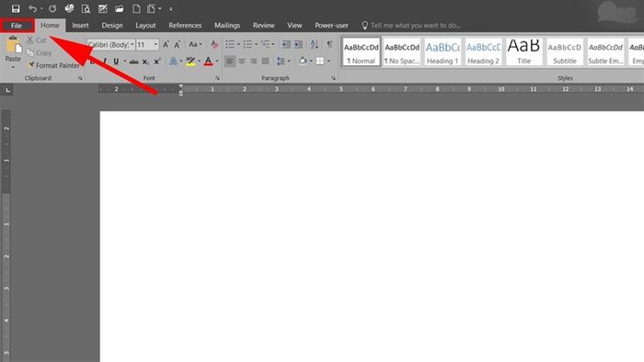Click the Tell me what you want to do box
The image size is (644, 362).
coord(411,26)
